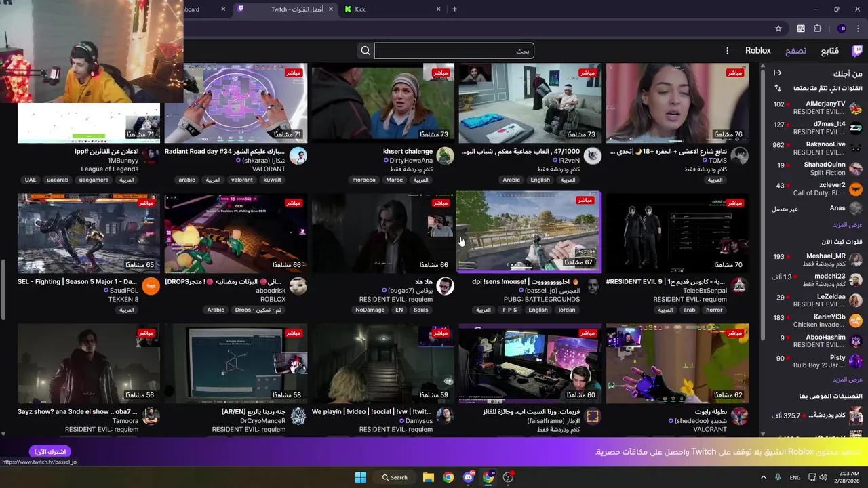
Task: Open File Explorer from the taskbar
Action: tap(429, 477)
